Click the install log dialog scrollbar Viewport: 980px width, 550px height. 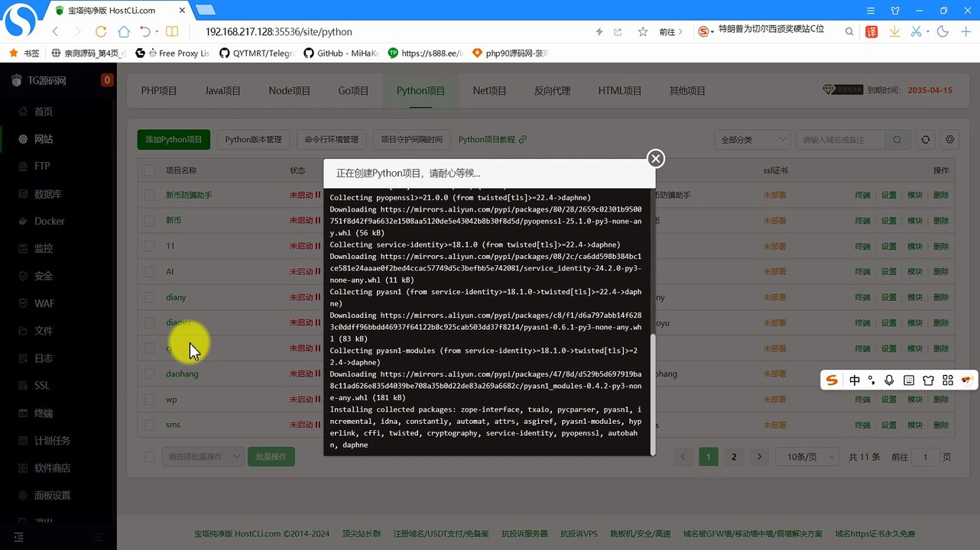[x=652, y=394]
